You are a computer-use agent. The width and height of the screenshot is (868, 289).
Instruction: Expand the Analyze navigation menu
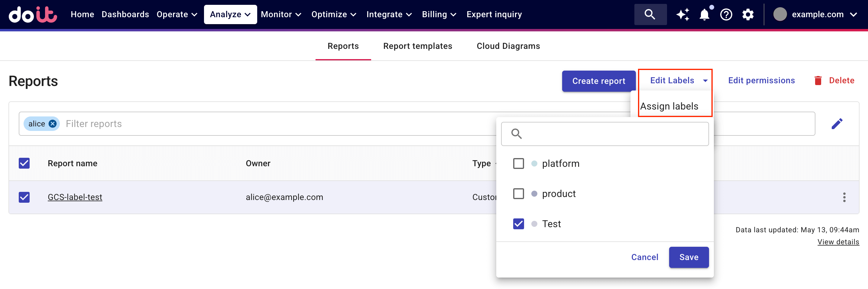230,14
